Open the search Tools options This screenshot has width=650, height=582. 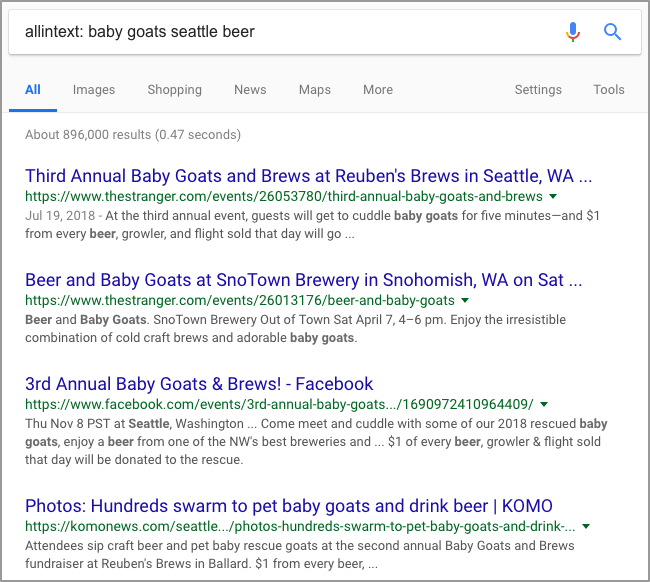click(x=609, y=90)
